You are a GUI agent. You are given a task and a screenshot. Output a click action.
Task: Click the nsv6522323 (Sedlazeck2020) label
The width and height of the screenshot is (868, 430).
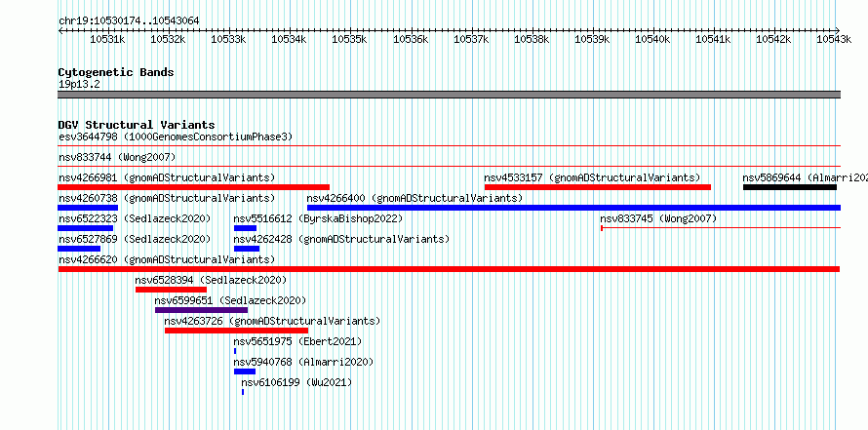[x=135, y=219]
